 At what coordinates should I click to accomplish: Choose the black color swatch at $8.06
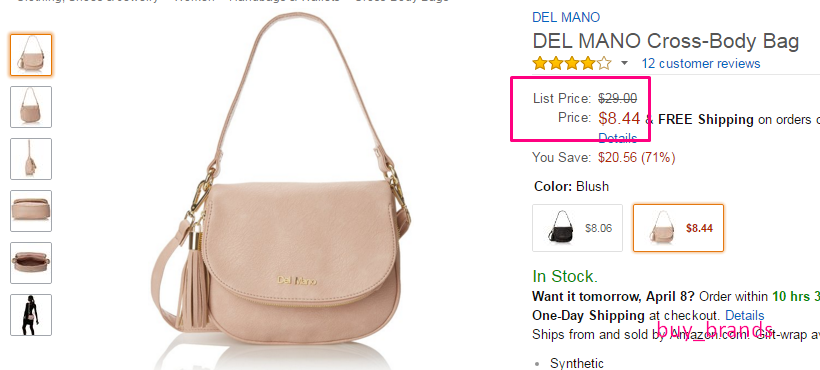click(x=577, y=228)
